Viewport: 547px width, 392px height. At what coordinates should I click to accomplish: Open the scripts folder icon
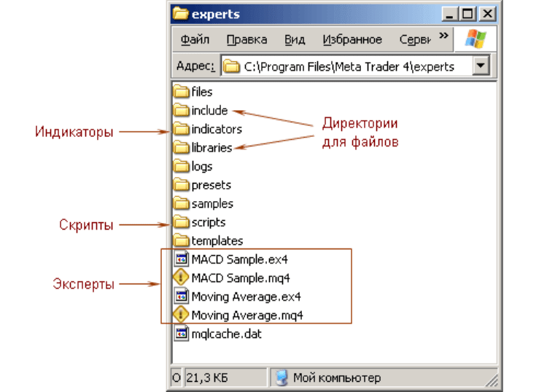pos(181,222)
